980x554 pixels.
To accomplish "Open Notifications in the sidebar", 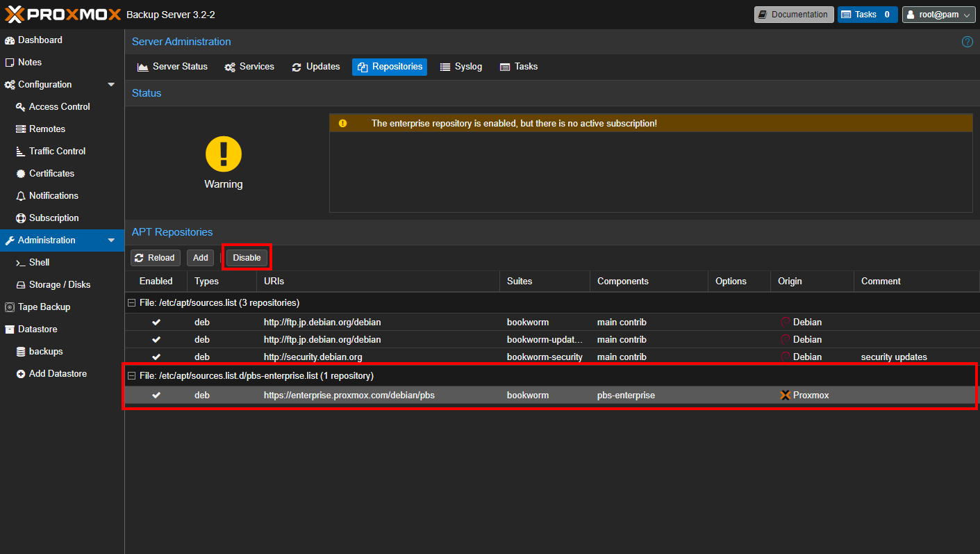I will (x=53, y=196).
